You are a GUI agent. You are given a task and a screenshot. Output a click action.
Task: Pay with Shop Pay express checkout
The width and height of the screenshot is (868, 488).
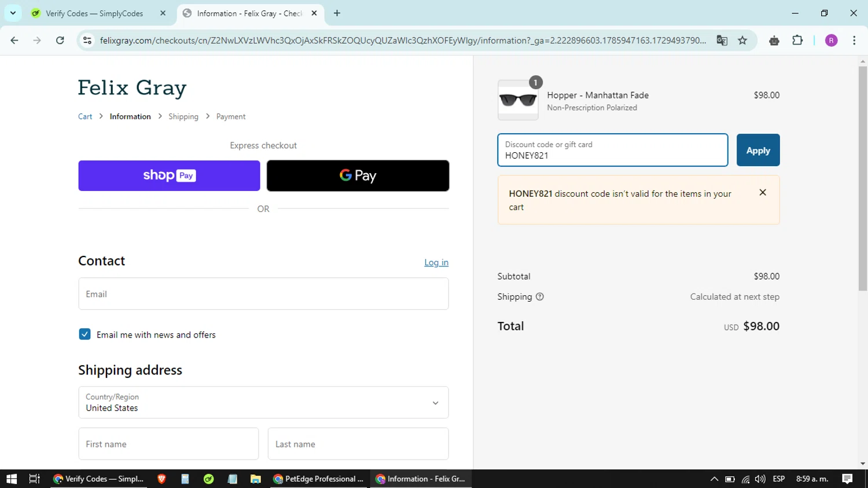point(169,175)
